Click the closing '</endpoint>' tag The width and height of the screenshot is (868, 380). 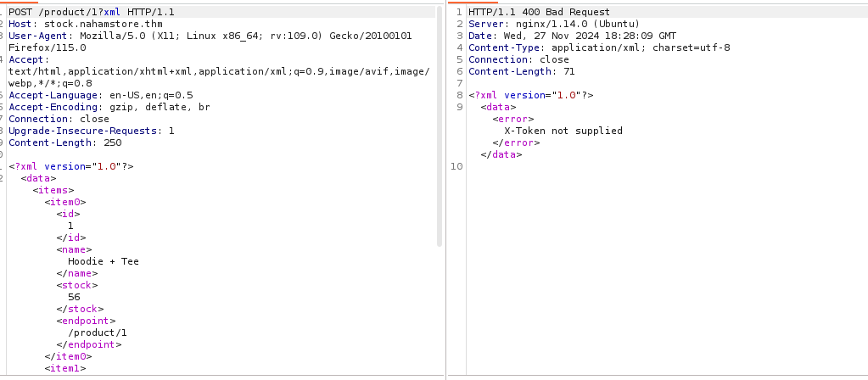click(x=88, y=345)
